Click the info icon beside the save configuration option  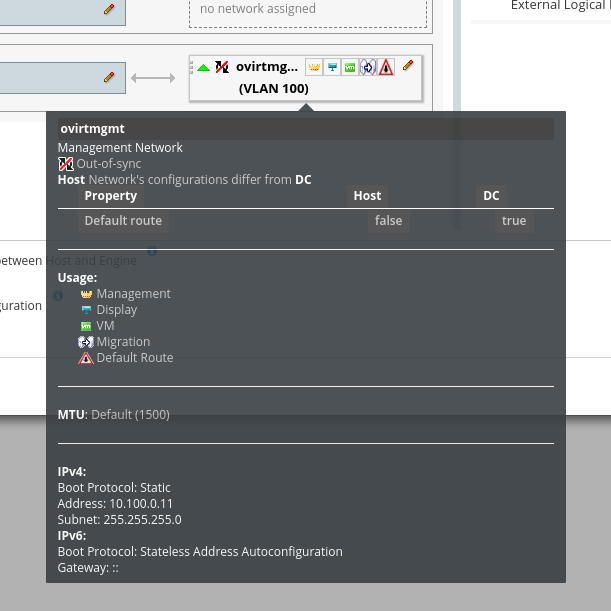(58, 296)
